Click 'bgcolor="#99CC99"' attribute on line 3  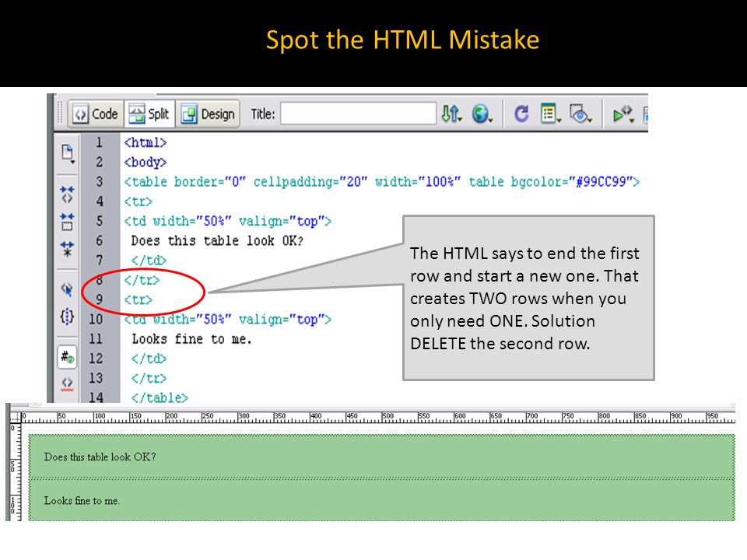[572, 182]
